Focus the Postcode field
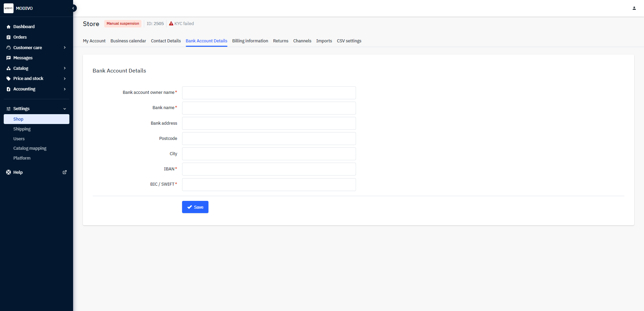This screenshot has height=311, width=644. pos(269,139)
